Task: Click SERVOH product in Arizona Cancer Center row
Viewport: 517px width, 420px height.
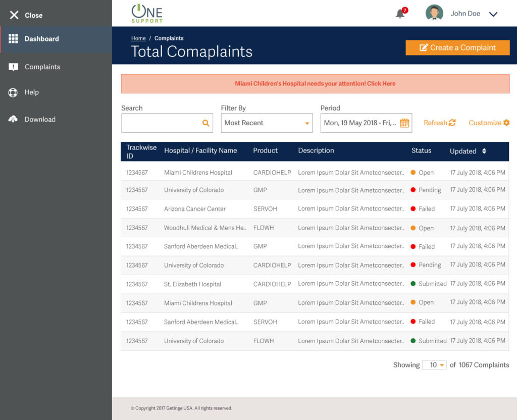Action: point(265,209)
